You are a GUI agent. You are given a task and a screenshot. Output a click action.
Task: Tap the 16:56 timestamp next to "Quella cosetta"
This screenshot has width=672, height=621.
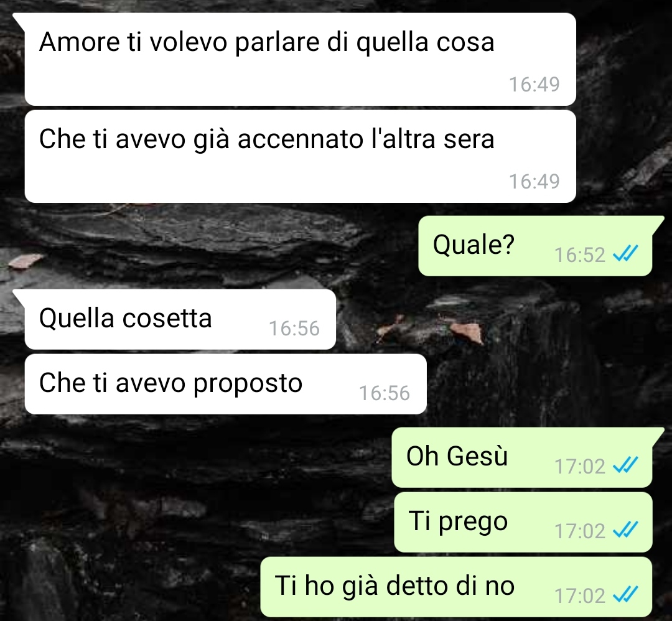tap(294, 329)
